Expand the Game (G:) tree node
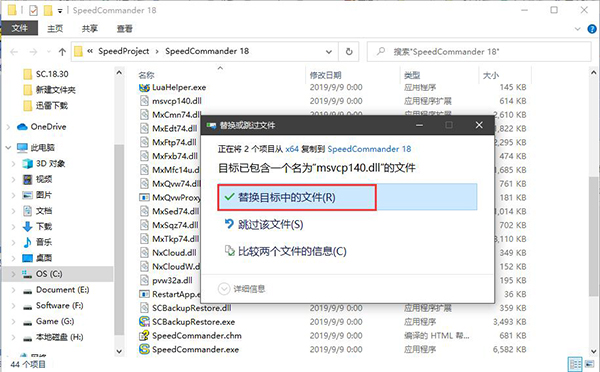Image resolution: width=600 pixels, height=372 pixels. [14, 321]
